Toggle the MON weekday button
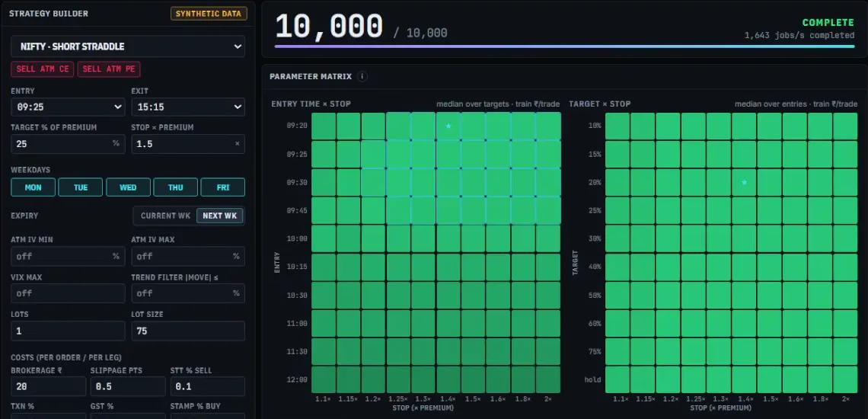The image size is (868, 419). click(x=34, y=187)
